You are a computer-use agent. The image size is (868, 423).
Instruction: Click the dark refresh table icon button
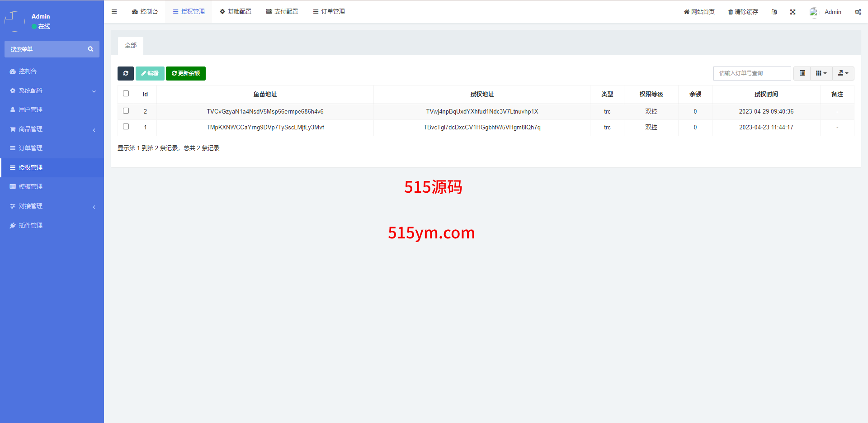(126, 73)
